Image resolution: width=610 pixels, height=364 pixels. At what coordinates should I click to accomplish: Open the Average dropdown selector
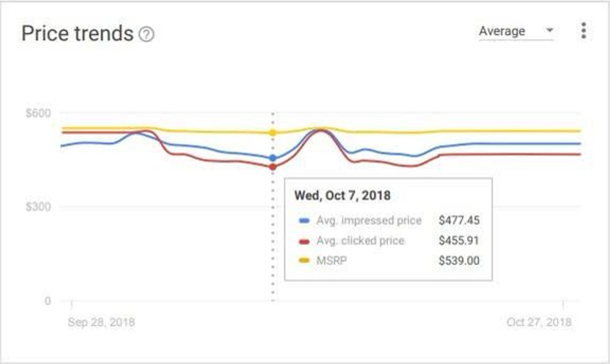point(516,31)
